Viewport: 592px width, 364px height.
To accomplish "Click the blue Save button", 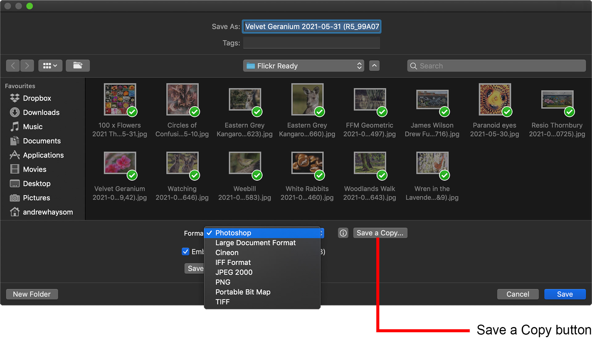I will click(x=565, y=294).
